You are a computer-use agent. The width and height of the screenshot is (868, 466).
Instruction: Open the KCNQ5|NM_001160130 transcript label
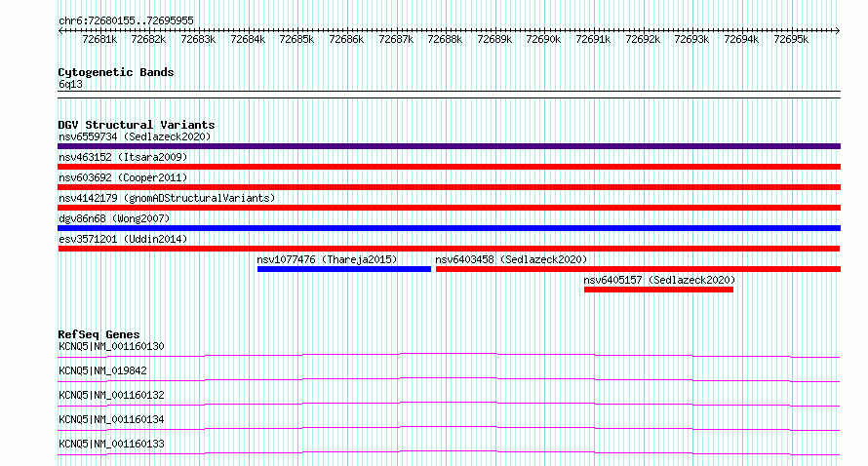pyautogui.click(x=111, y=346)
